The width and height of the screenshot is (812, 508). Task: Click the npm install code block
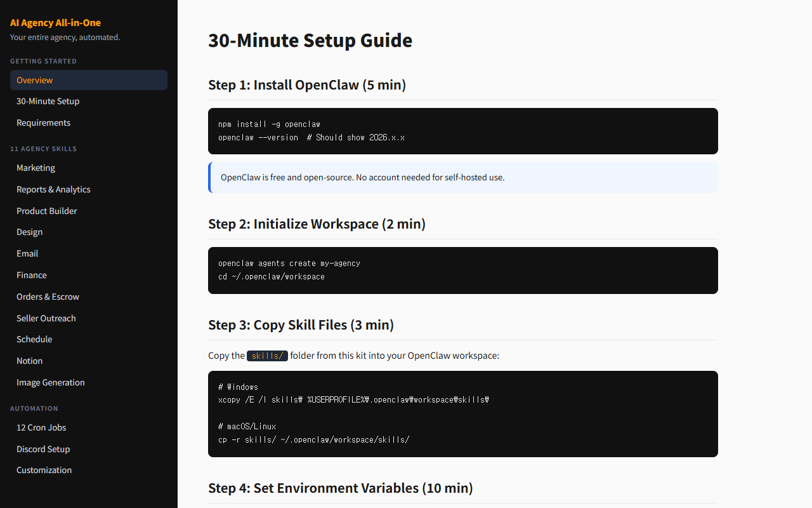tap(462, 131)
